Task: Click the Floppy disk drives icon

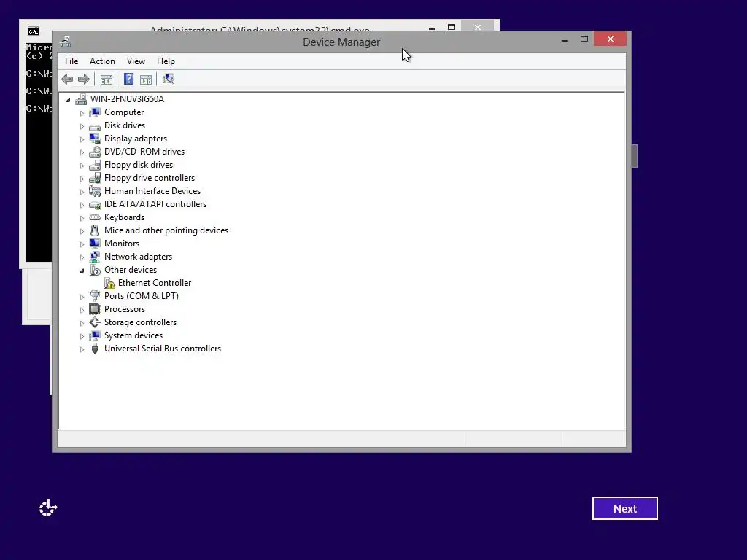Action: pyautogui.click(x=95, y=165)
